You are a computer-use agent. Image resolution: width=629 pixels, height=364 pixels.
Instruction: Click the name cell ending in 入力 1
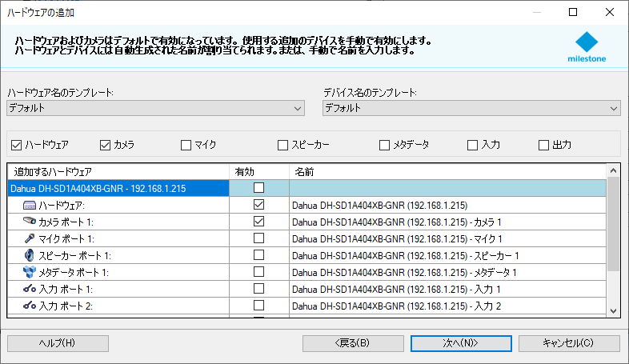[447, 290]
